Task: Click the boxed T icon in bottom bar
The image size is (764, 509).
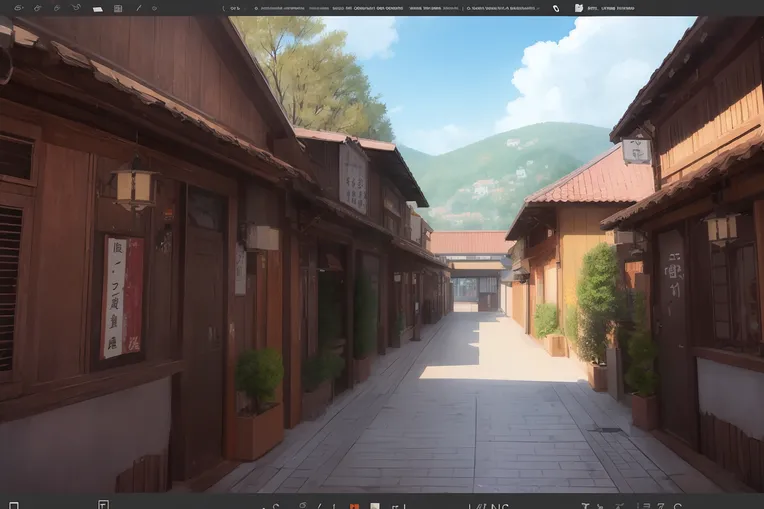Action: 102,504
